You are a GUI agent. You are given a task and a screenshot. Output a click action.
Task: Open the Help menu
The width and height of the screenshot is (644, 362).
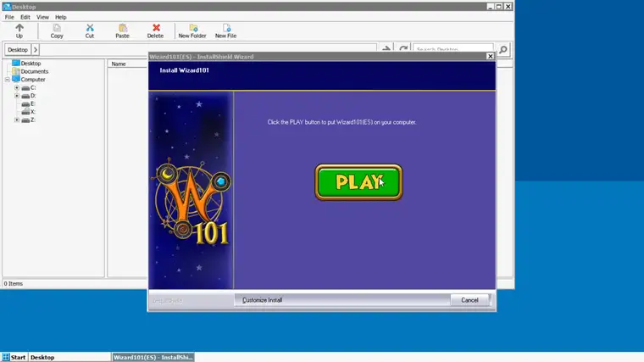61,17
